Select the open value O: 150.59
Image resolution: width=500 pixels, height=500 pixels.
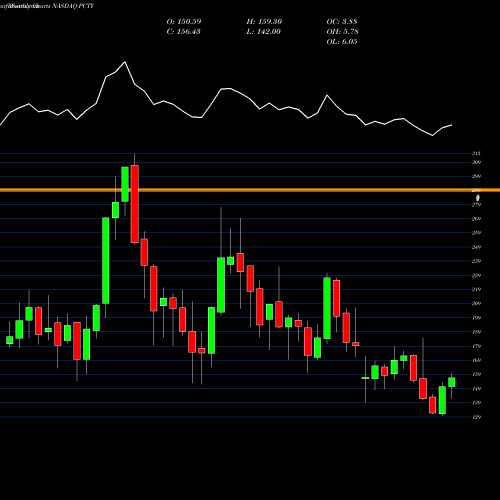click(x=184, y=22)
